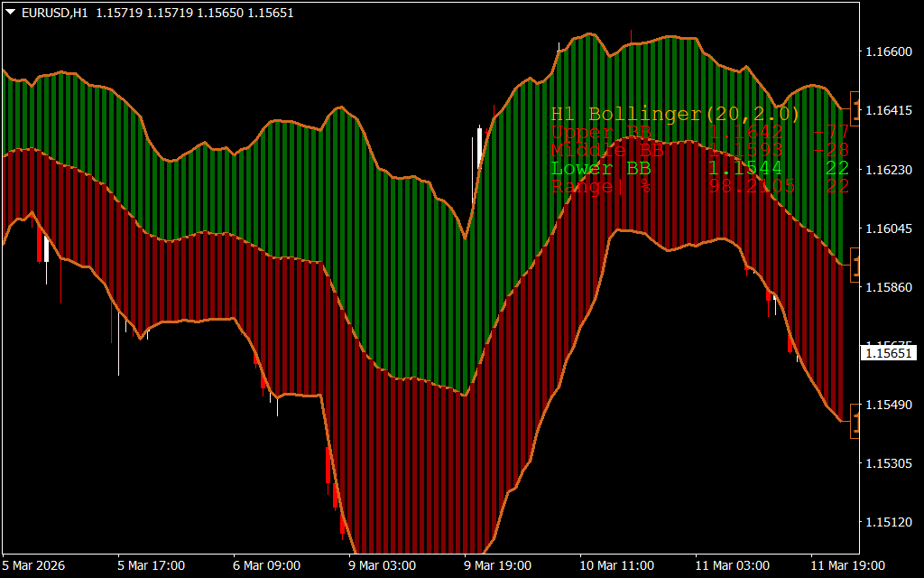The width and height of the screenshot is (924, 578).
Task: Click the 1.16230 level on price scale
Action: pos(888,170)
